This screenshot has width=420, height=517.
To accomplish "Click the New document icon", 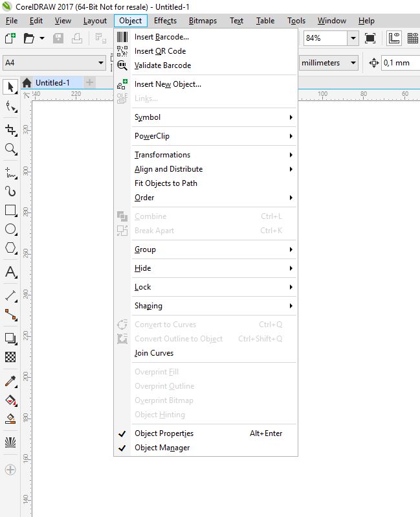I will pos(10,38).
